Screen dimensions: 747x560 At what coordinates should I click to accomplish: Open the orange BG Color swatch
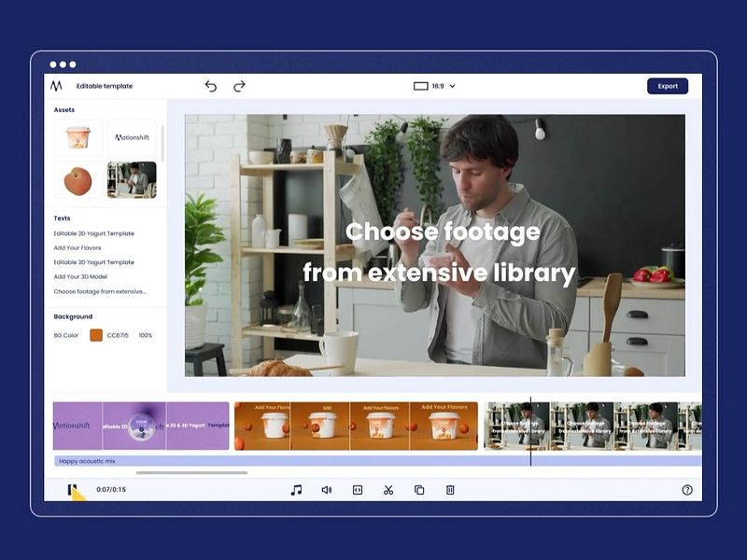[x=96, y=335]
